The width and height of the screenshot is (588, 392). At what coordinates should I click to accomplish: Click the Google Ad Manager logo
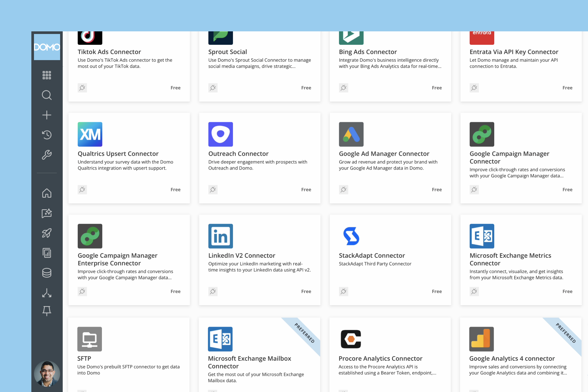pyautogui.click(x=351, y=134)
